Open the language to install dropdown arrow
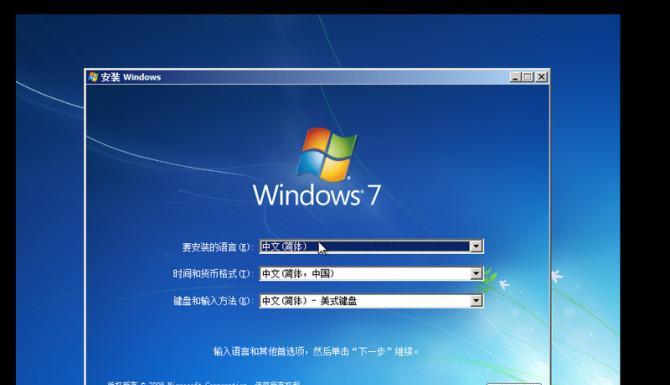670x385 pixels. click(x=476, y=246)
